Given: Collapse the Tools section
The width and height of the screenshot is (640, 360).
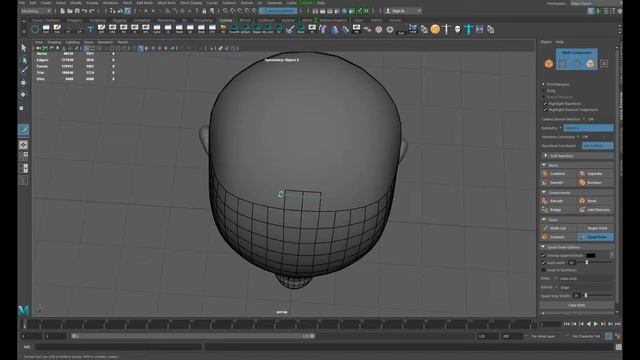Looking at the screenshot, I should click(x=544, y=220).
